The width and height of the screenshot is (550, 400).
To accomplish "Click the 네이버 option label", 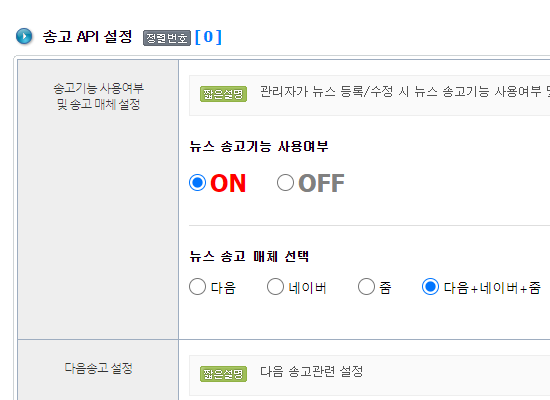I will 308,288.
